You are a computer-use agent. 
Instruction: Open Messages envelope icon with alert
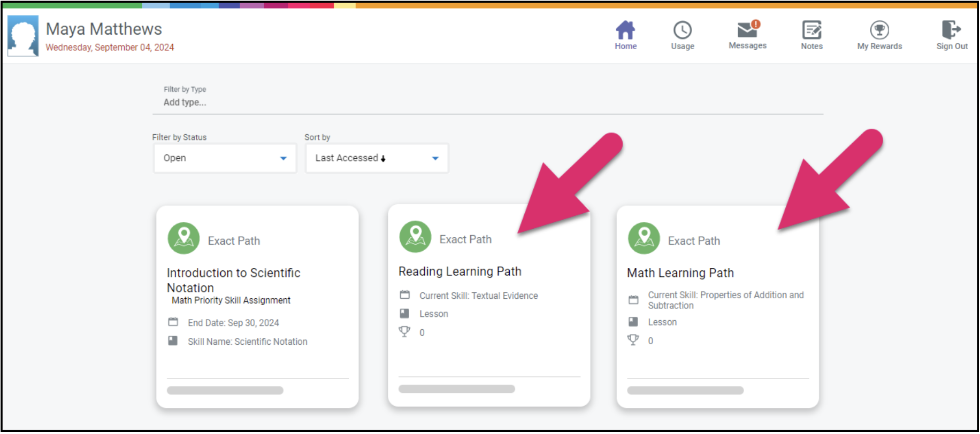(x=747, y=30)
